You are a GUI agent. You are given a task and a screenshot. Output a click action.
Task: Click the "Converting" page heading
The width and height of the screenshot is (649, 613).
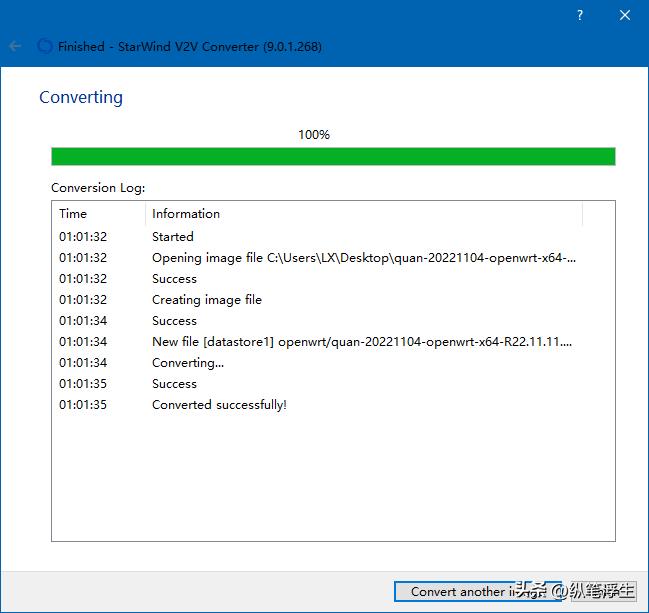click(81, 97)
